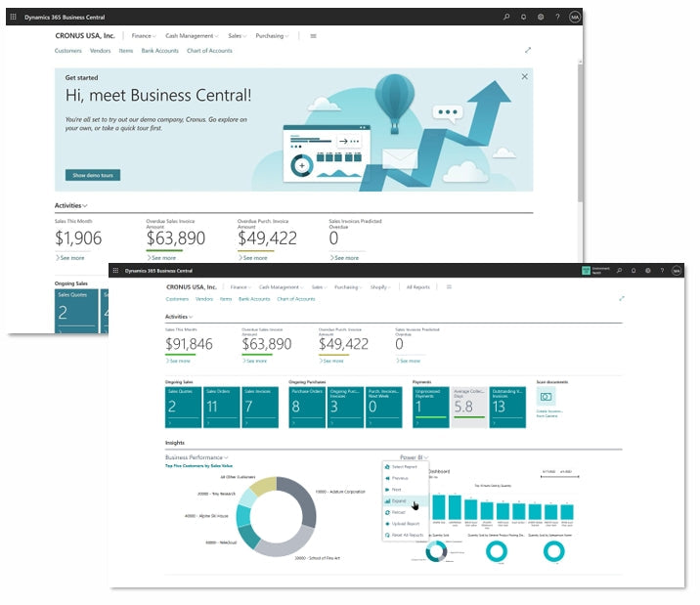Open the hamburger menu beside All Reports
Image resolution: width=700 pixels, height=605 pixels.
coord(449,287)
